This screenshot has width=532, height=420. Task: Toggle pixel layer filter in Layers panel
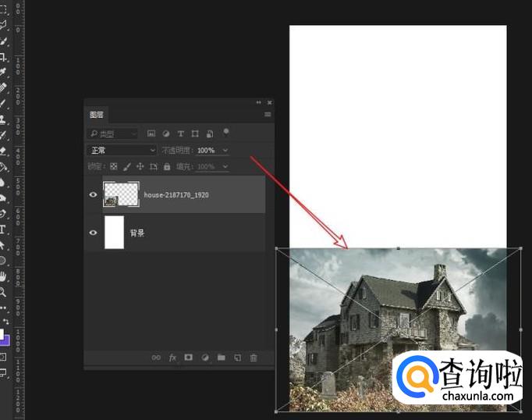[151, 133]
